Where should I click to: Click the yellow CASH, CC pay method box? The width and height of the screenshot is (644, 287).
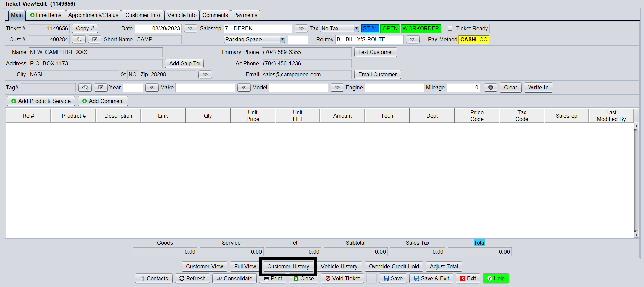(473, 40)
